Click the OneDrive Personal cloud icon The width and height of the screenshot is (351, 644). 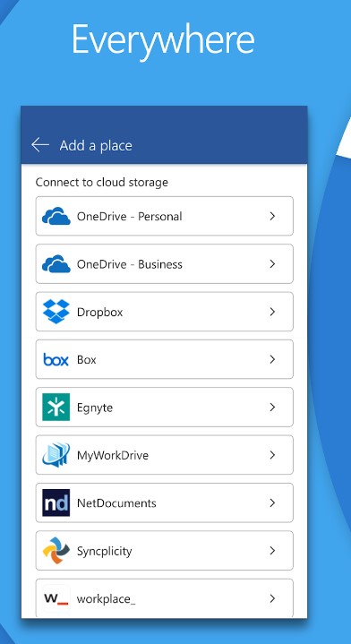coord(56,216)
